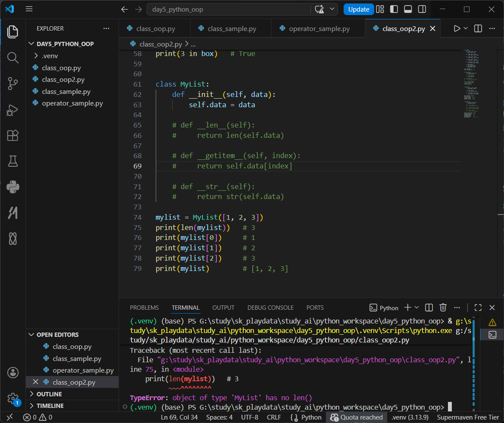Go forward with the right arrow
The width and height of the screenshot is (504, 423).
(138, 9)
